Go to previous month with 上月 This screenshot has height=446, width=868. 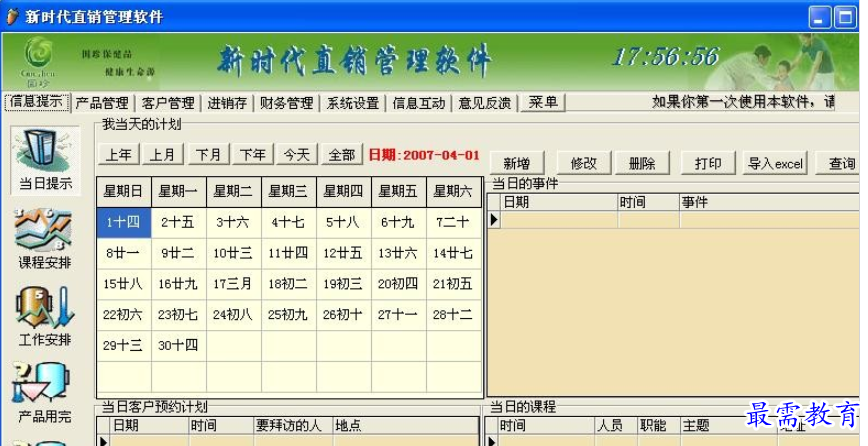pyautogui.click(x=163, y=154)
